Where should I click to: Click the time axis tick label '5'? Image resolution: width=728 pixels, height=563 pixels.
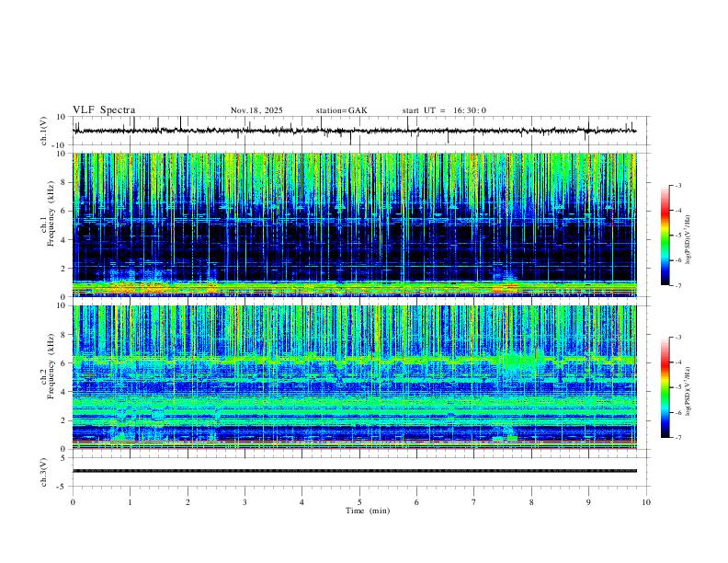(x=359, y=502)
